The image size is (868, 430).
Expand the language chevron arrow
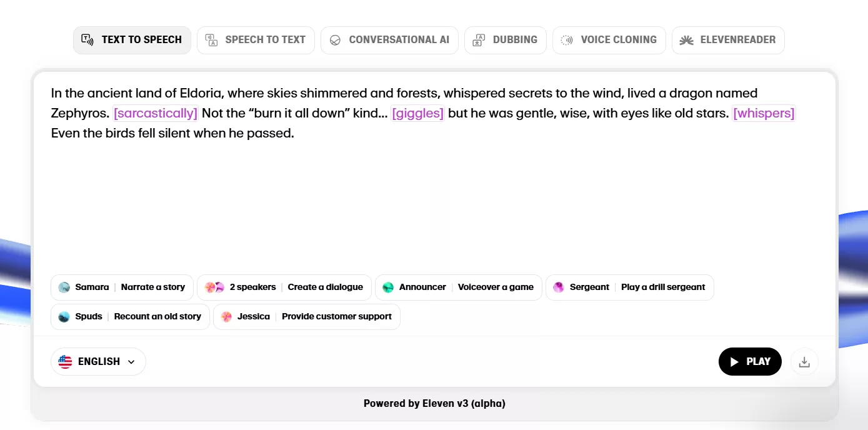pyautogui.click(x=131, y=362)
